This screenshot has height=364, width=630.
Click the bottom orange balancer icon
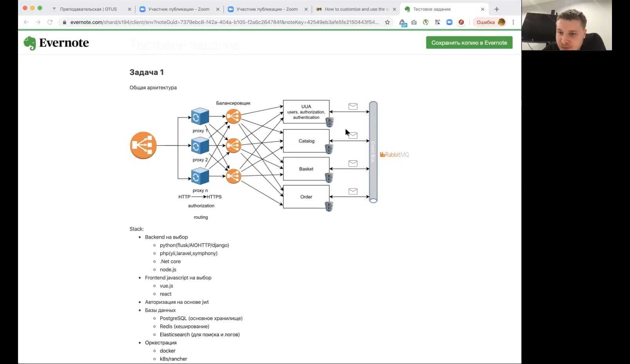[233, 176]
